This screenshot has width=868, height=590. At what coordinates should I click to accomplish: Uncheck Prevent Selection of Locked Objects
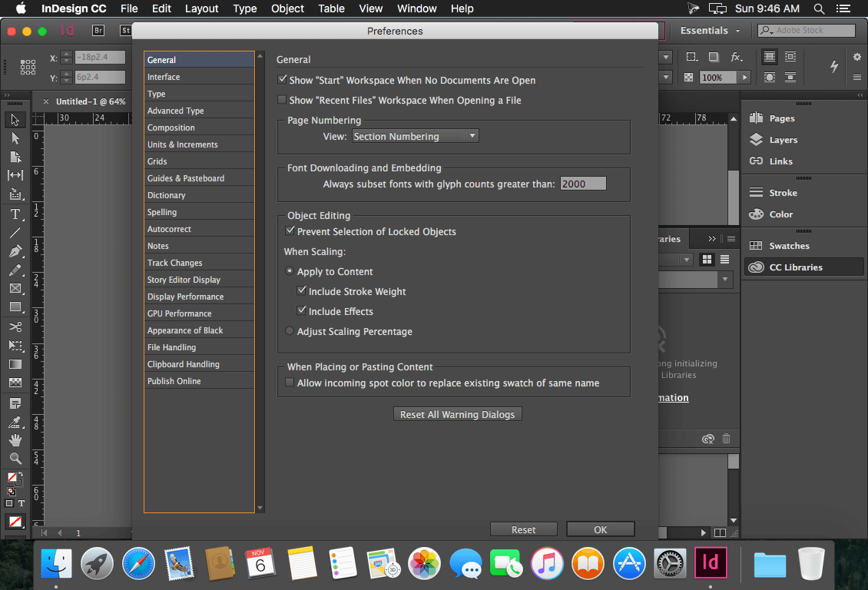click(290, 231)
